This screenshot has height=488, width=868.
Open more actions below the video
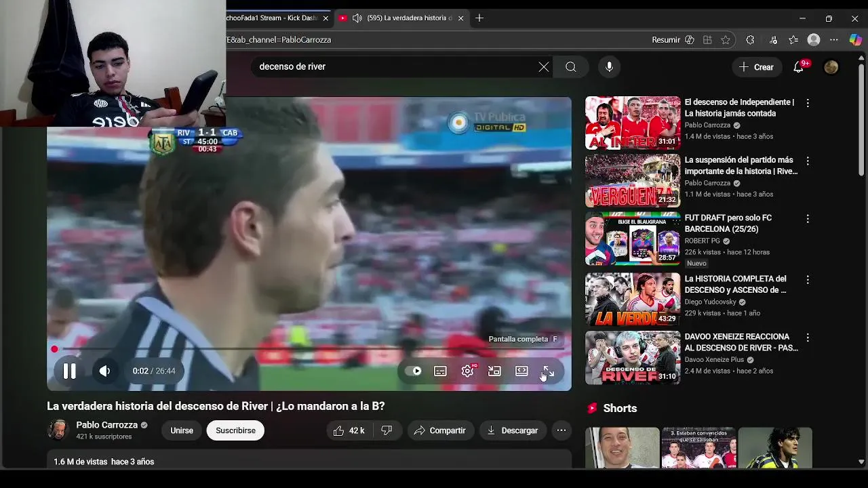(x=561, y=430)
